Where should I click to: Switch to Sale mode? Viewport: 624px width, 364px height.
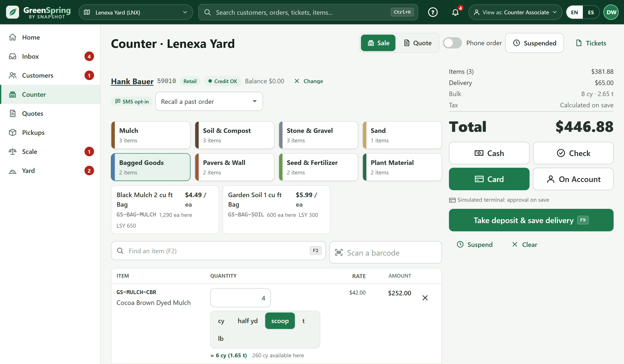[x=378, y=43]
